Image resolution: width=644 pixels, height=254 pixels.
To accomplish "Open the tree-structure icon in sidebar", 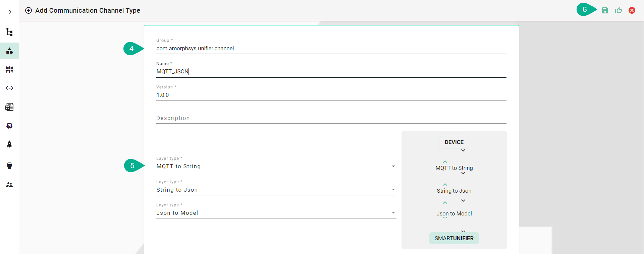I will 9,32.
